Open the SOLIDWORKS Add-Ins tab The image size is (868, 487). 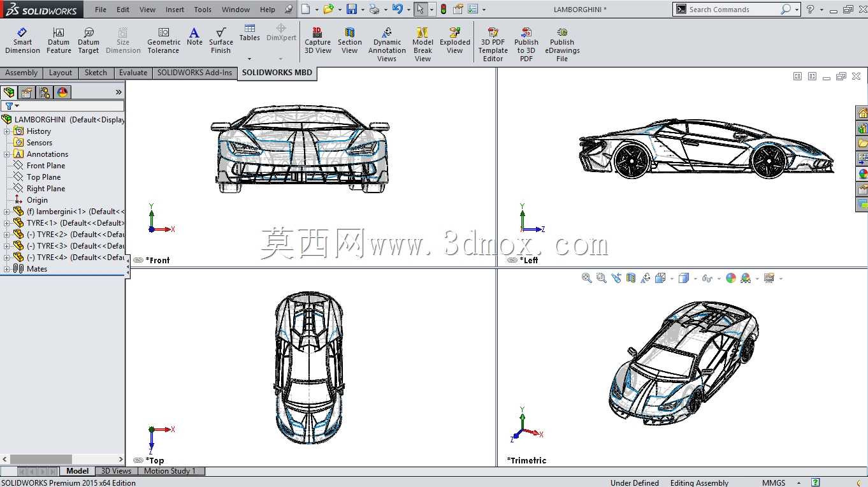[195, 73]
